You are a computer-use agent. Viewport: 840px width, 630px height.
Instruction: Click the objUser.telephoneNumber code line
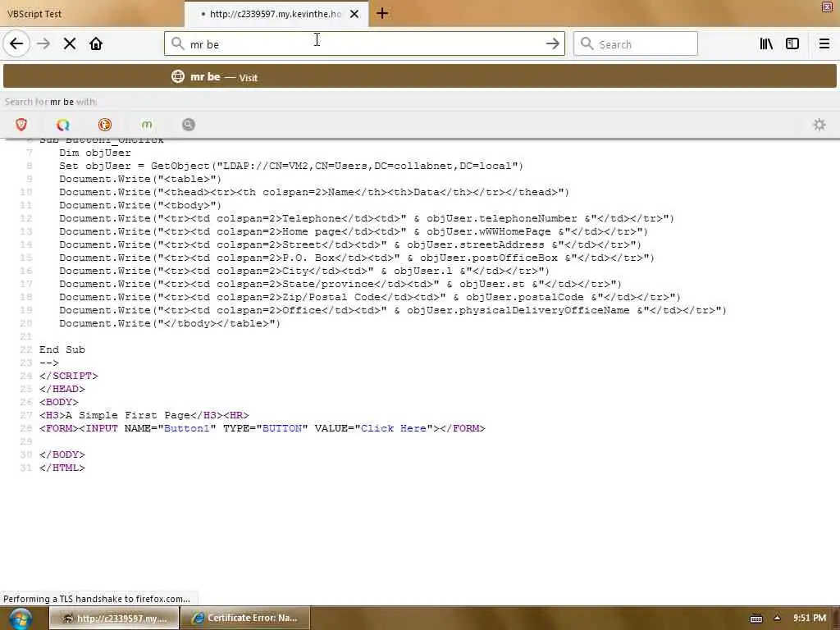pyautogui.click(x=367, y=218)
